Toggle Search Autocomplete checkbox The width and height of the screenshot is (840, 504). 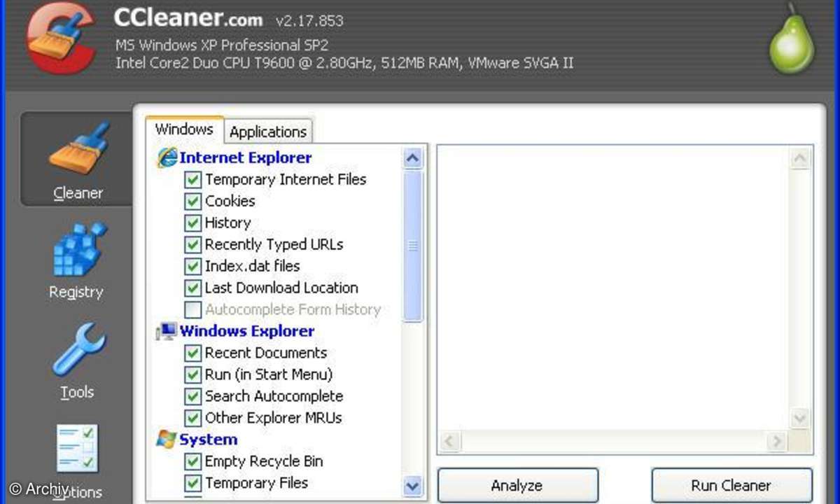(192, 397)
